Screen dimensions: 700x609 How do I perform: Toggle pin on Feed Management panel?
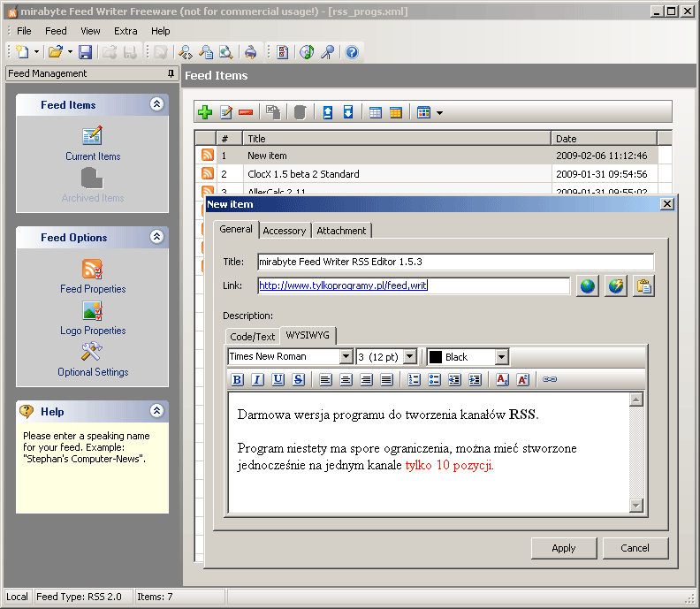[x=171, y=73]
